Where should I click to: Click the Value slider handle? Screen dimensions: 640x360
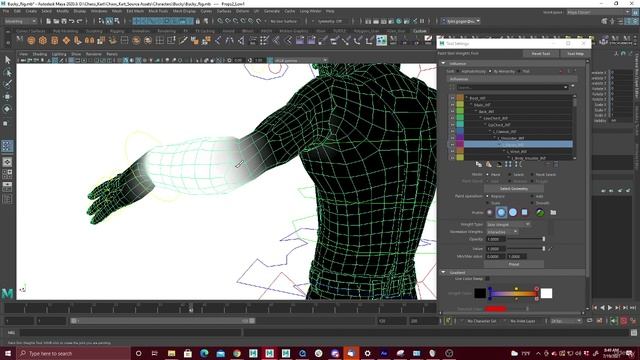(x=543, y=249)
